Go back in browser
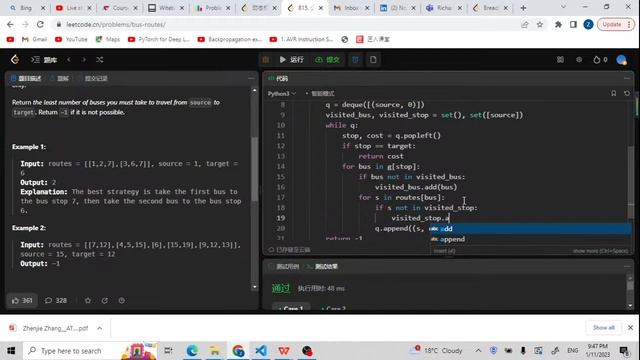 (10, 24)
